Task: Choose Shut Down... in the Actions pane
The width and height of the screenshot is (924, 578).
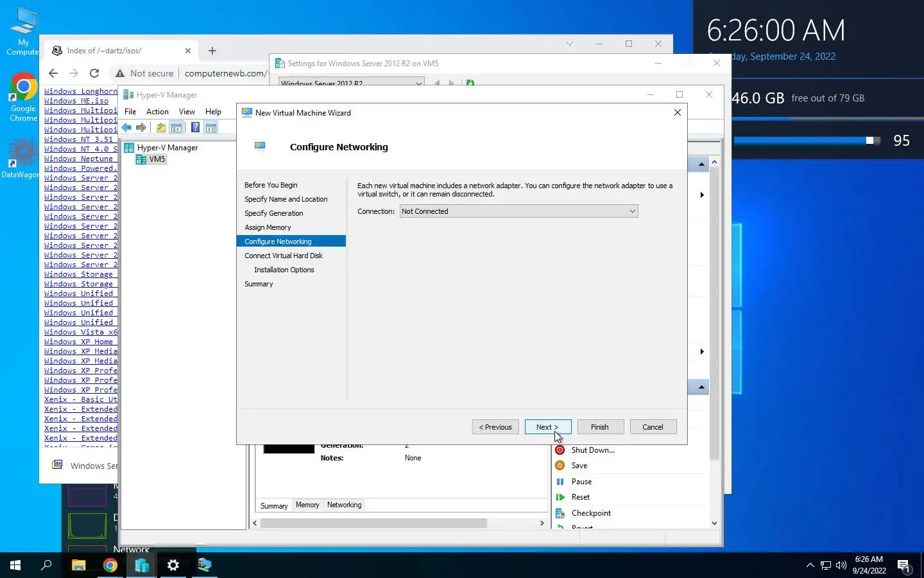Action: point(593,450)
